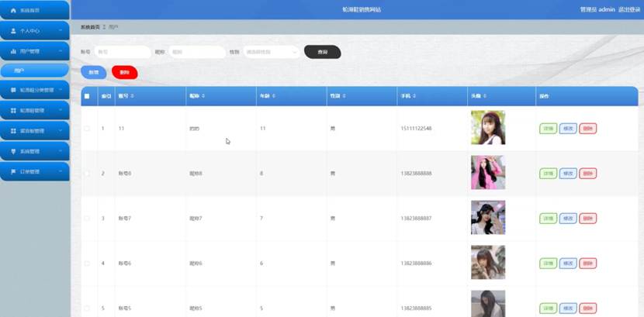Screen dimensions: 644x317
Task: Open 详情 for the user 13823888887
Action: click(548, 218)
